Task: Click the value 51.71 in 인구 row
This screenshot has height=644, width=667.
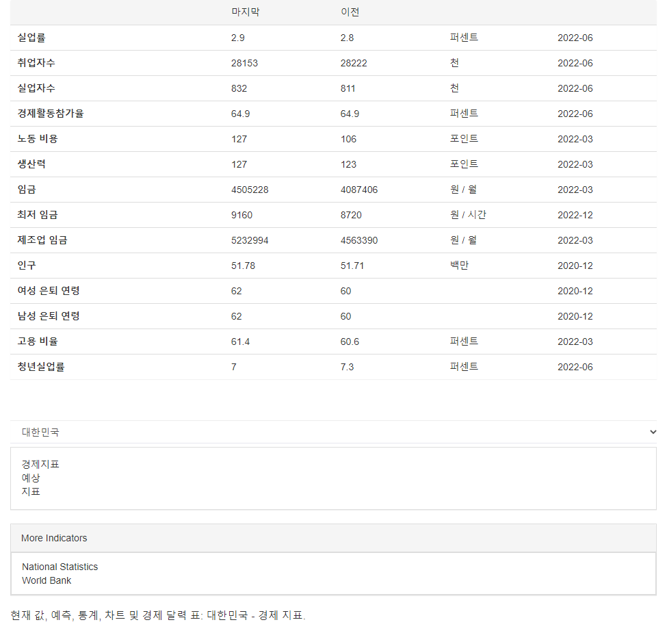Action: pyautogui.click(x=352, y=266)
